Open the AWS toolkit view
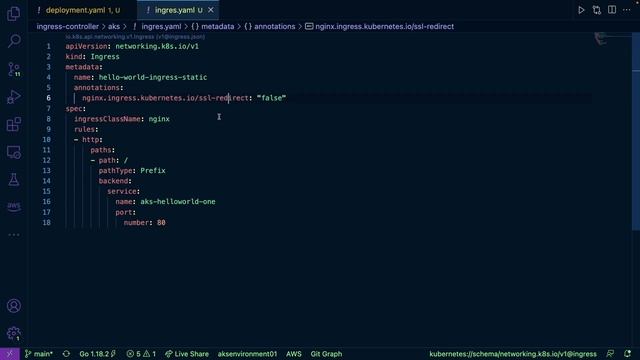Screen dimensions: 640x360 pyautogui.click(x=13, y=207)
